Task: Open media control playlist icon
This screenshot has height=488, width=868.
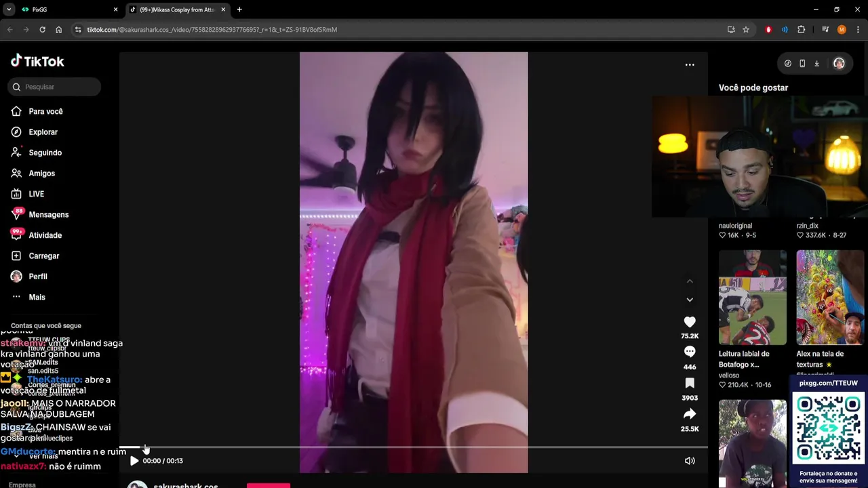Action: [825, 30]
